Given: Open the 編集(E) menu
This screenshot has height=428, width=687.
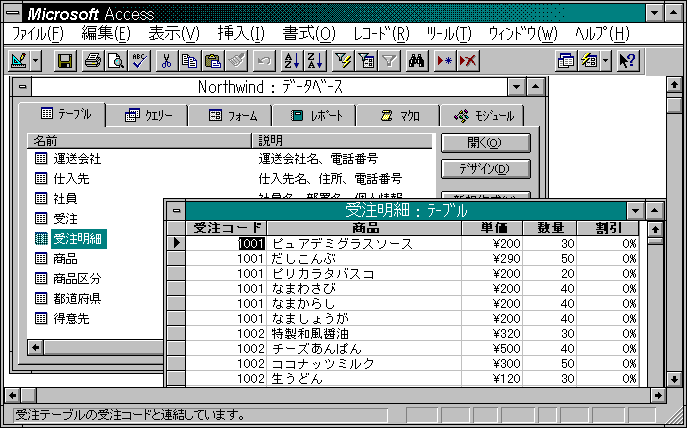Looking at the screenshot, I should click(106, 34).
